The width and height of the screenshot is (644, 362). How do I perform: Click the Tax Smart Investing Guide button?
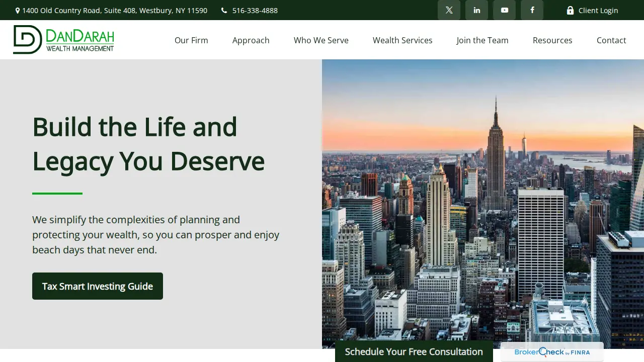(x=98, y=286)
